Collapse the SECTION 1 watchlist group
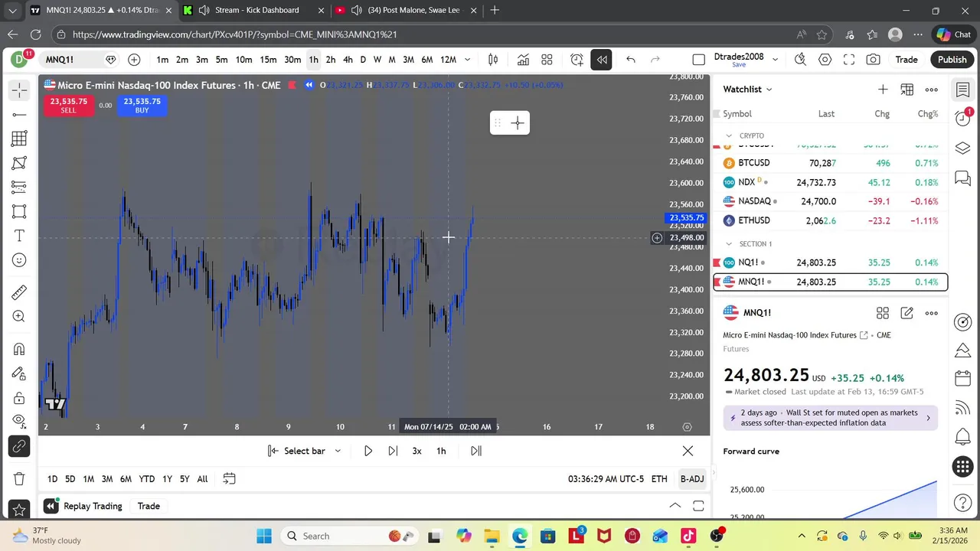 click(x=729, y=243)
